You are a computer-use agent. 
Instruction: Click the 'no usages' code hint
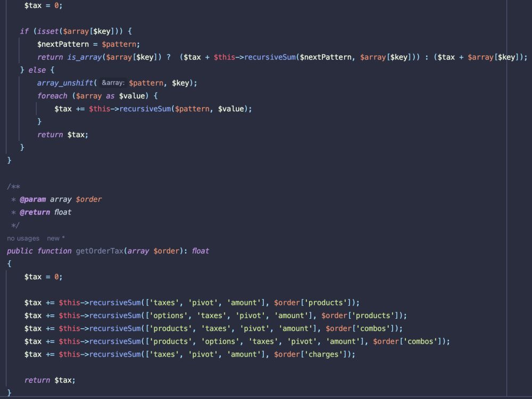(23, 238)
